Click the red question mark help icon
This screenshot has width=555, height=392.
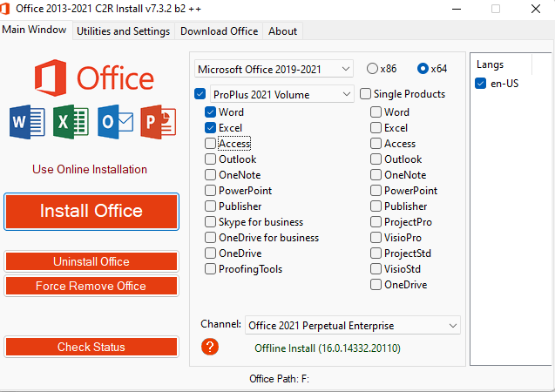click(x=210, y=347)
